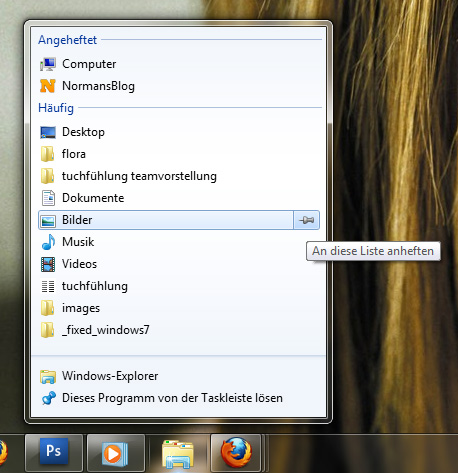The height and width of the screenshot is (473, 458).
Task: Open the flora folder entry
Action: tap(179, 154)
